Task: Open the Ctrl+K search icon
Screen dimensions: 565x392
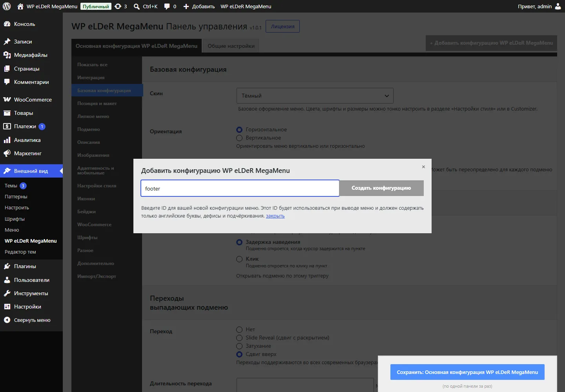Action: (x=137, y=6)
